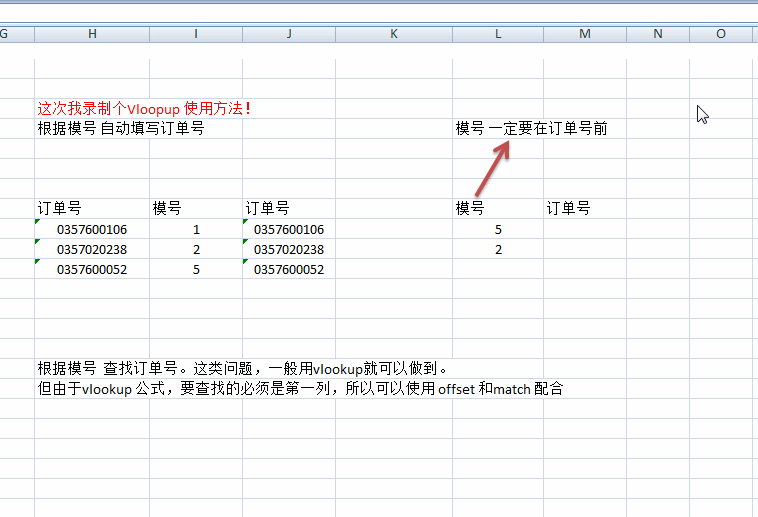Image resolution: width=758 pixels, height=517 pixels.
Task: Click the red Vloopup title text cell
Action: (92, 108)
